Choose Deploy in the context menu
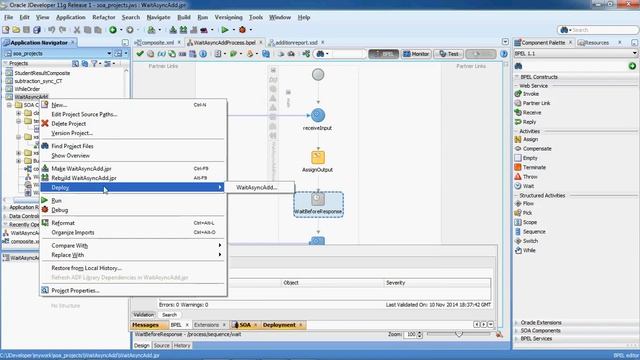Image resolution: width=640 pixels, height=360 pixels. point(133,187)
